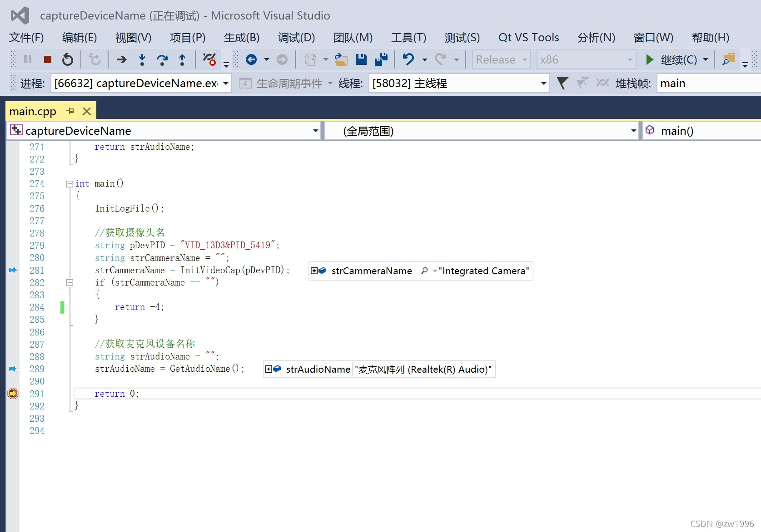761x532 pixels.
Task: Open the 生成(B) menu
Action: point(242,37)
